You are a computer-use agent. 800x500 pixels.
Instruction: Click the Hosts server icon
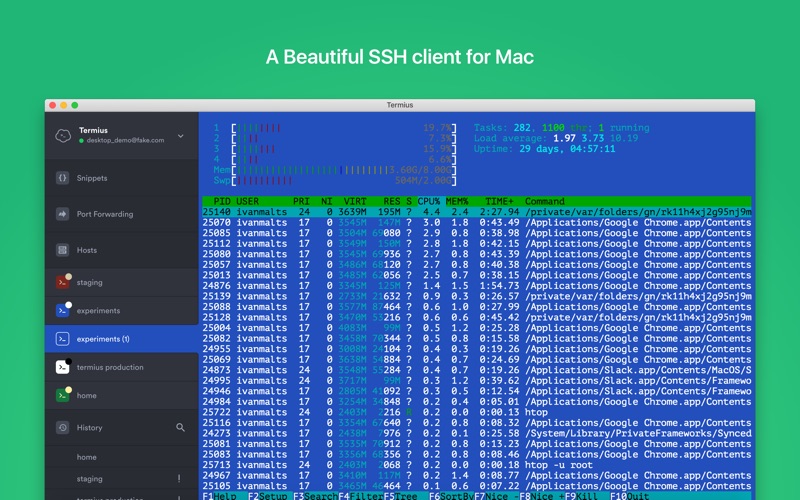tap(62, 250)
